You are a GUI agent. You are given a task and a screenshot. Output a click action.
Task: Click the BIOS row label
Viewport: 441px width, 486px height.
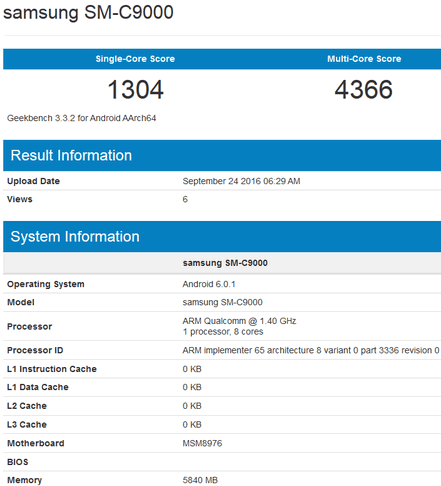click(x=18, y=462)
